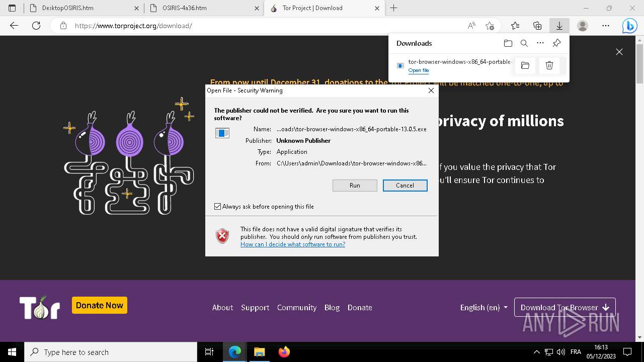This screenshot has height=362, width=644.
Task: Open Bing Copilot sidebar icon
Action: click(629, 26)
